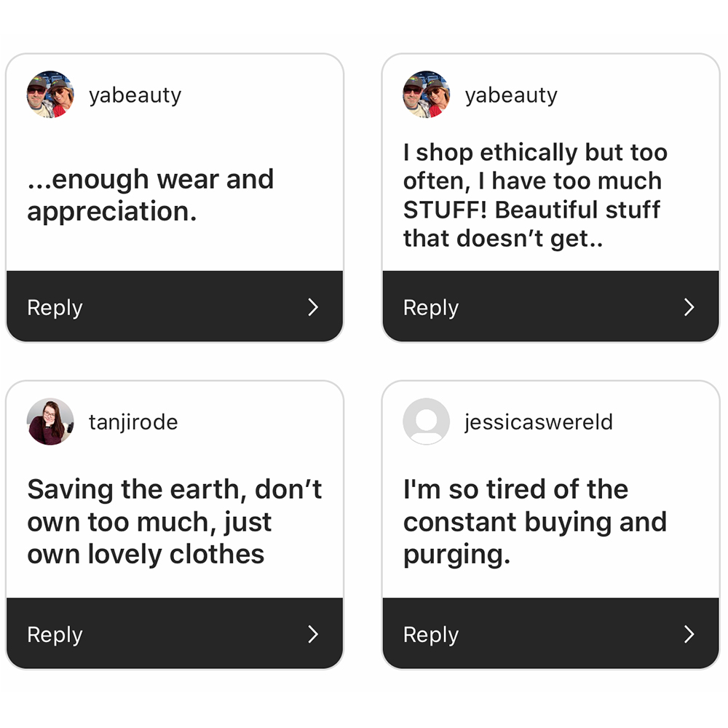This screenshot has width=728, height=728.
Task: Visit jessicaswereld's username link
Action: 539,422
